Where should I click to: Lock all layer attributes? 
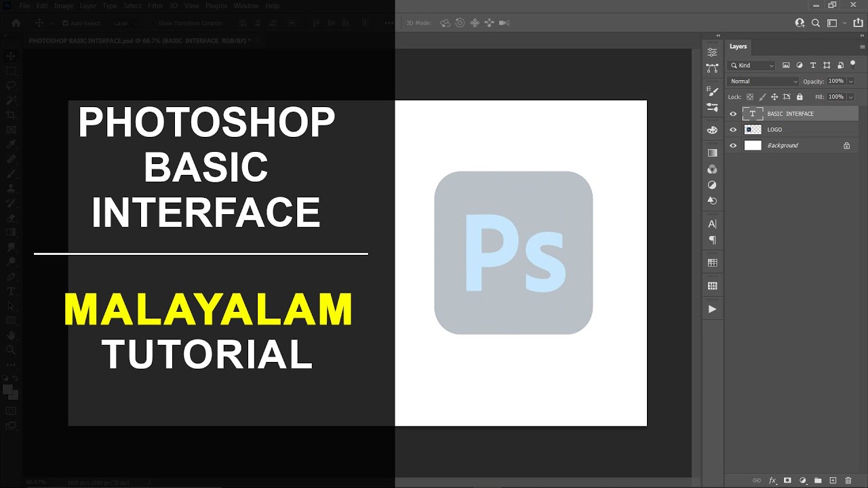click(800, 97)
